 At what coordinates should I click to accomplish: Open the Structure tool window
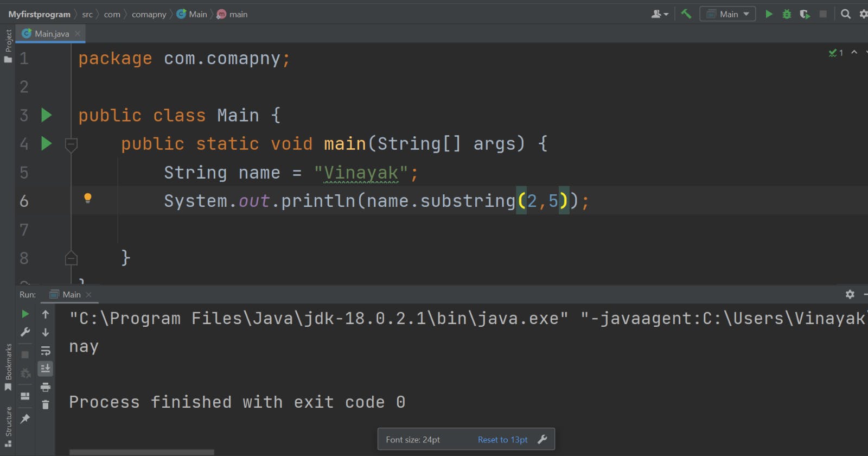tap(8, 427)
